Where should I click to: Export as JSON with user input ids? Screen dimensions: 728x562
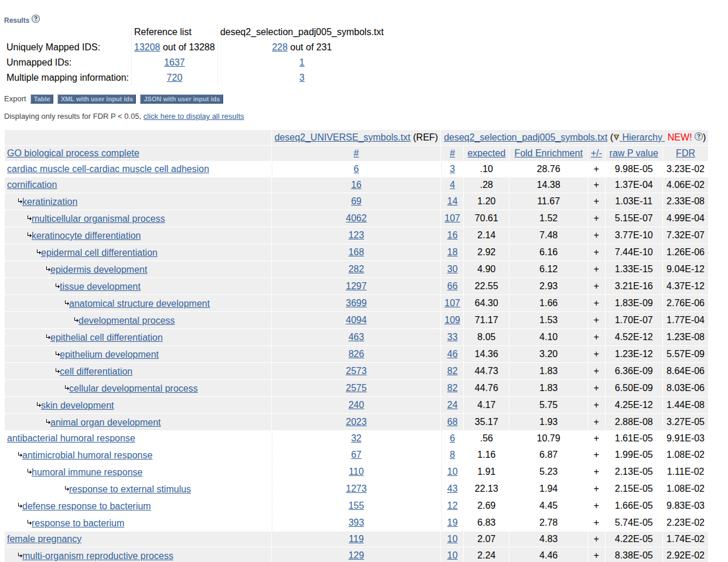181,99
